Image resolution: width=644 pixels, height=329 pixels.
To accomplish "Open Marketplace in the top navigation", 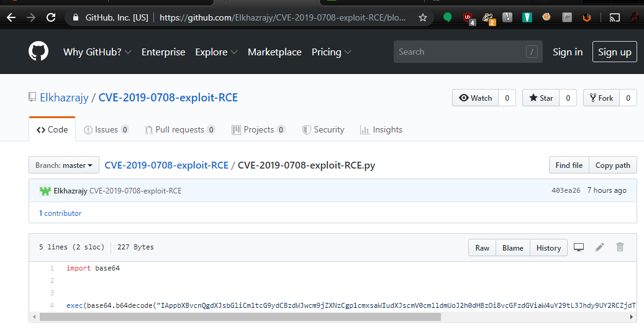I will click(274, 52).
